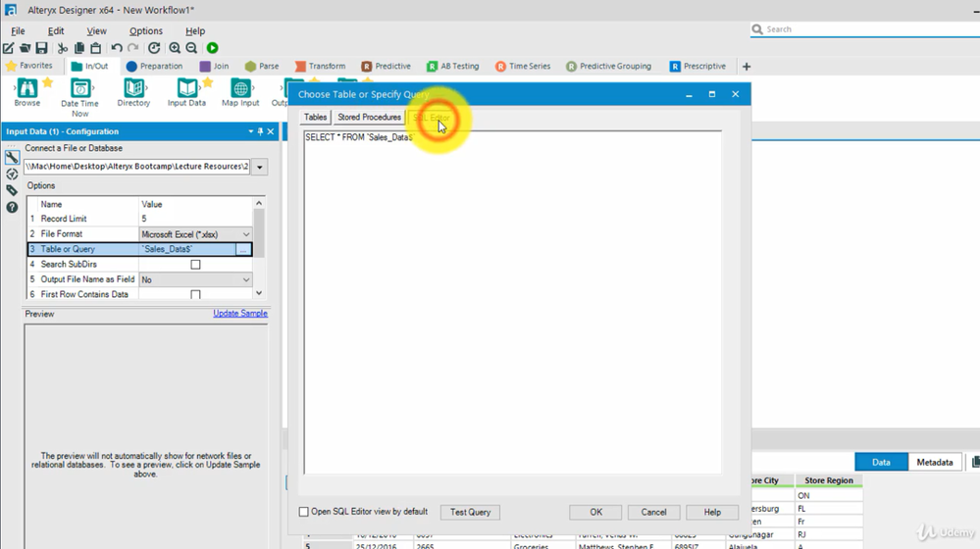
Task: Switch to the SQL Editor tab
Action: coord(432,118)
